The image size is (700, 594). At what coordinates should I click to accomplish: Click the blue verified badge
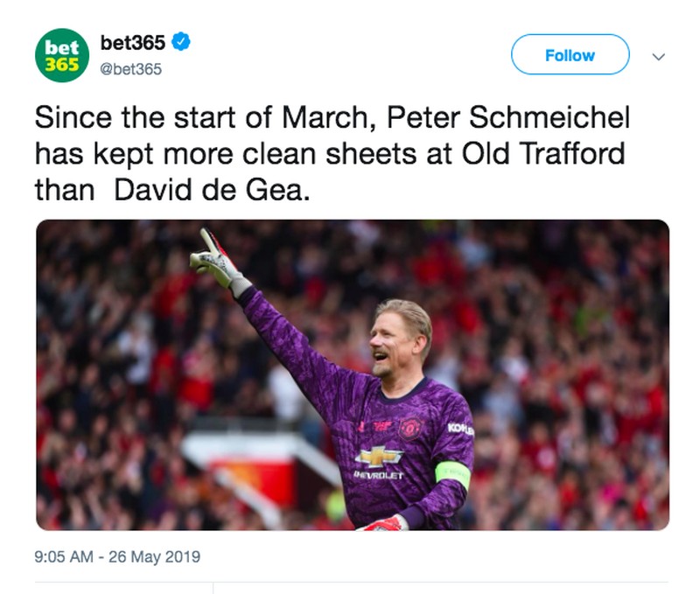click(181, 40)
